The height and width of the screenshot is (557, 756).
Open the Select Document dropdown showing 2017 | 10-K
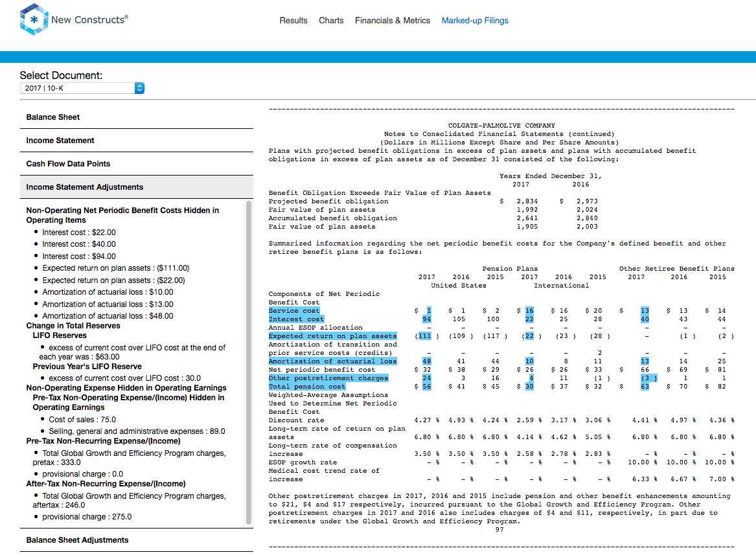tap(82, 88)
